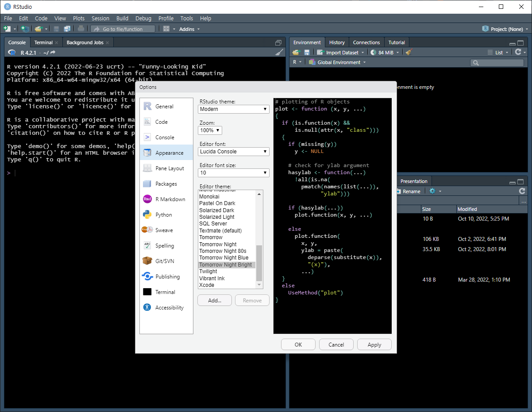Open the 84 MiB memory usage dropdown
The image size is (532, 412).
(385, 52)
